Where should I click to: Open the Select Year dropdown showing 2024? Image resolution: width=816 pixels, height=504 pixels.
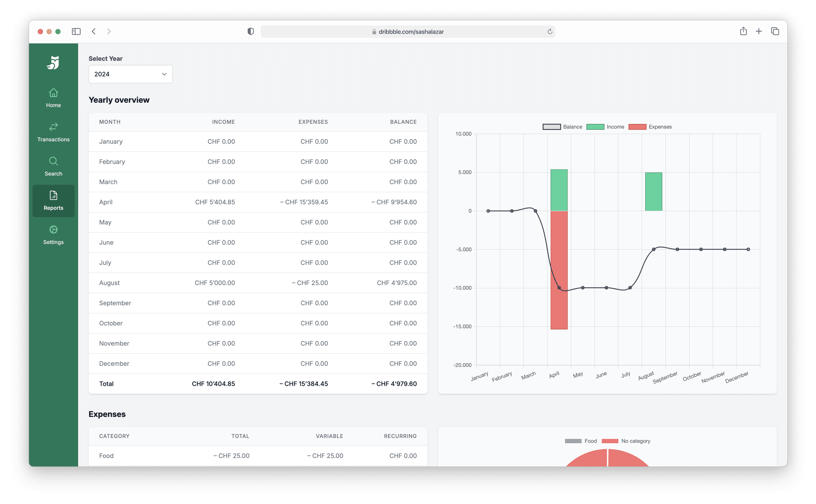tap(130, 74)
